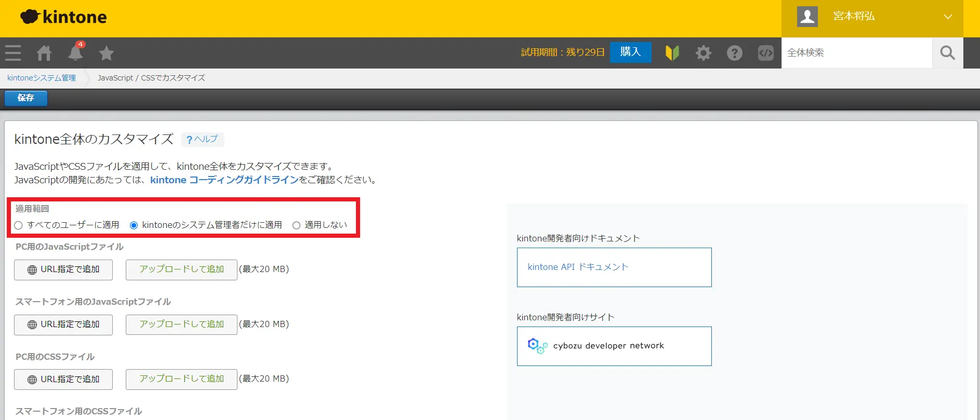Go to the Home portal icon

(44, 53)
